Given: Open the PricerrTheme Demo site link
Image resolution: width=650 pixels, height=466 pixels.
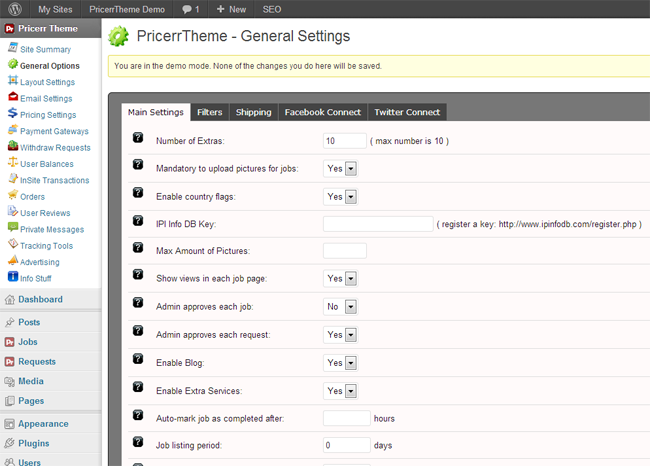Looking at the screenshot, I should pos(127,9).
